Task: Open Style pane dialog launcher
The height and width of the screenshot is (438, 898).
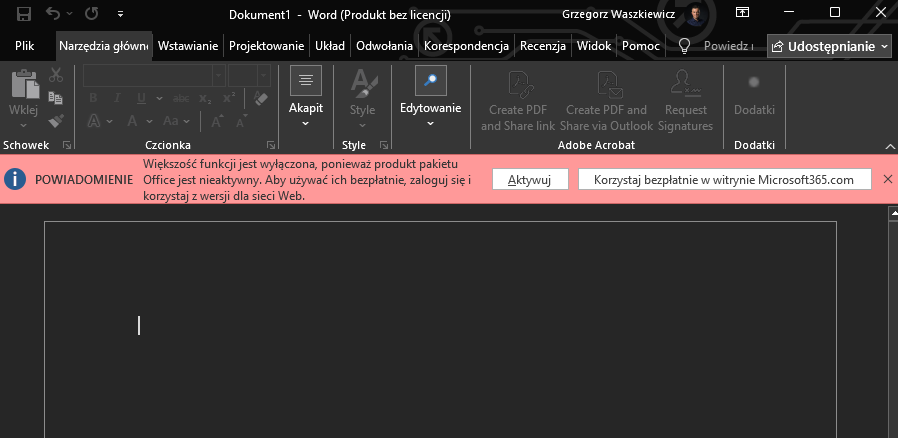Action: [x=384, y=145]
